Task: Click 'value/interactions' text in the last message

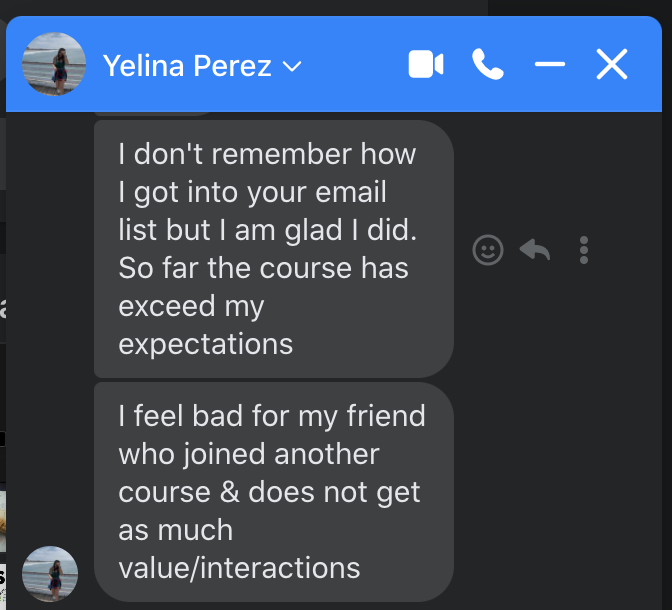Action: (x=239, y=568)
